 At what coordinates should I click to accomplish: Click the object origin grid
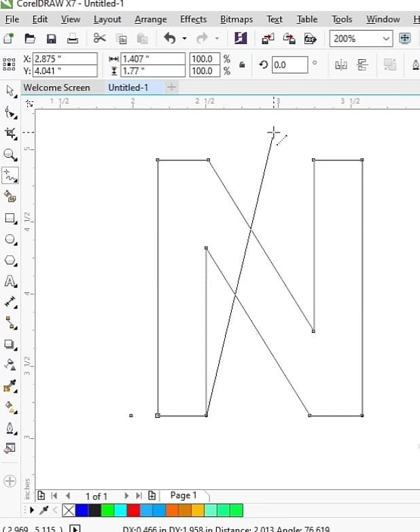(x=9, y=64)
